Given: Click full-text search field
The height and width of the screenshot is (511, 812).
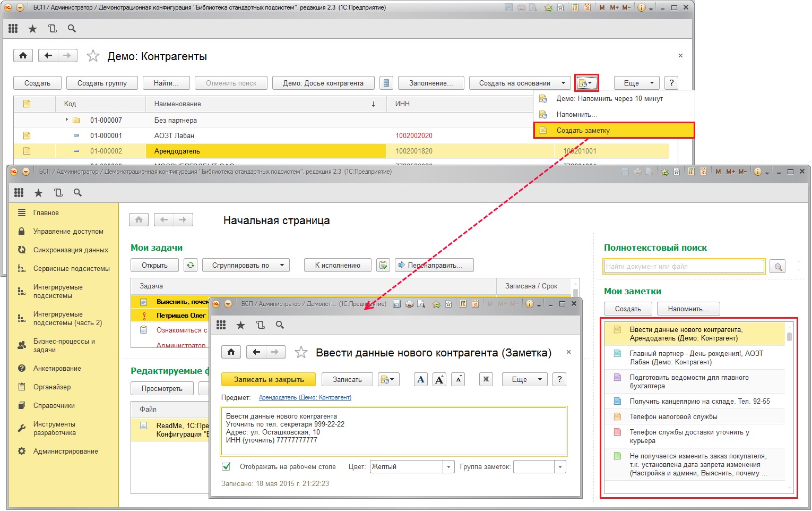Looking at the screenshot, I should 684,266.
